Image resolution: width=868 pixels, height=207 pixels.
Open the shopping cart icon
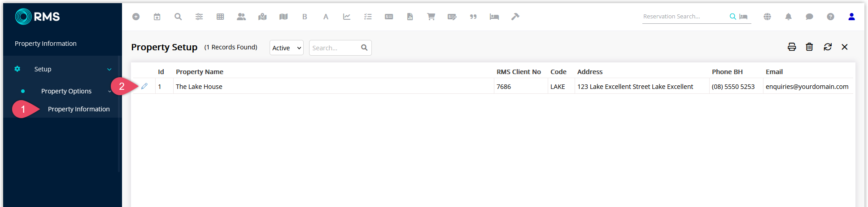(x=431, y=17)
